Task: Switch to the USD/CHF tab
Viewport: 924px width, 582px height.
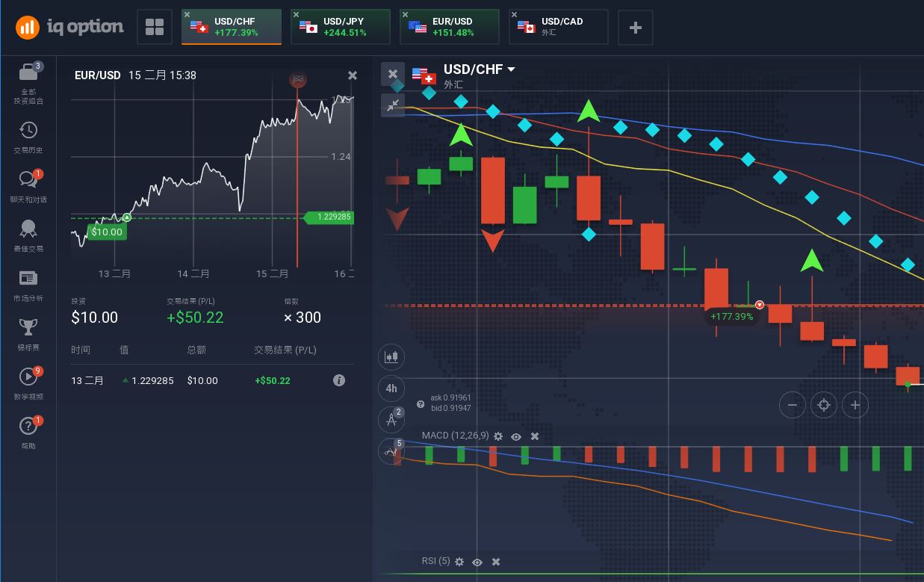Action: click(232, 28)
